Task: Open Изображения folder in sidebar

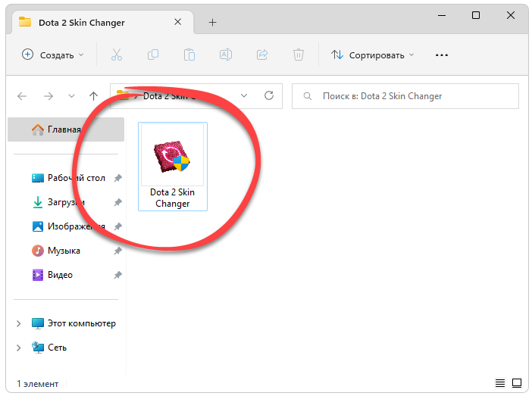Action: 68,226
